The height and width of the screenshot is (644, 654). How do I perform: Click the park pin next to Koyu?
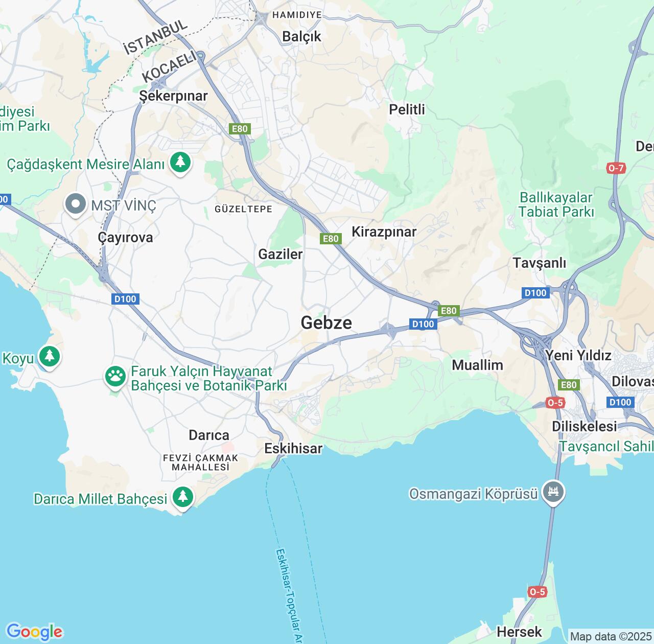tap(50, 356)
